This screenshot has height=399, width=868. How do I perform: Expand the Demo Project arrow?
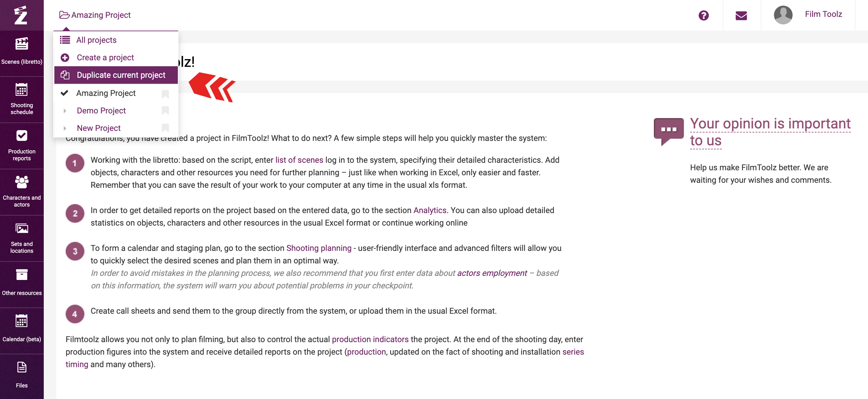(x=65, y=111)
